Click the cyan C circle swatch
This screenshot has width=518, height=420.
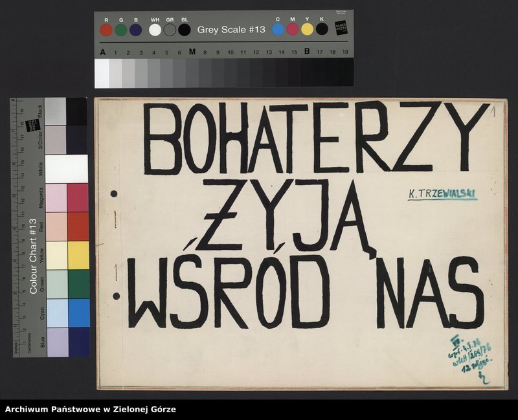pos(278,29)
